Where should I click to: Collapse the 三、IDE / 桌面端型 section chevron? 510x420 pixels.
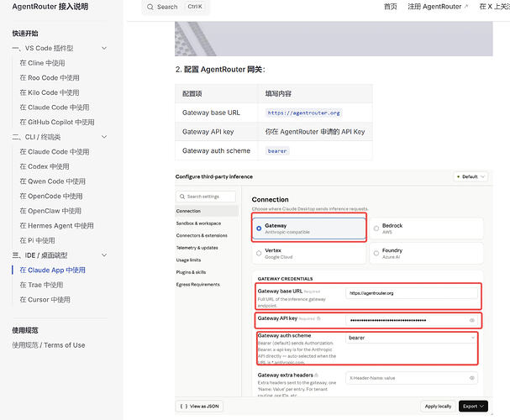pyautogui.click(x=104, y=255)
